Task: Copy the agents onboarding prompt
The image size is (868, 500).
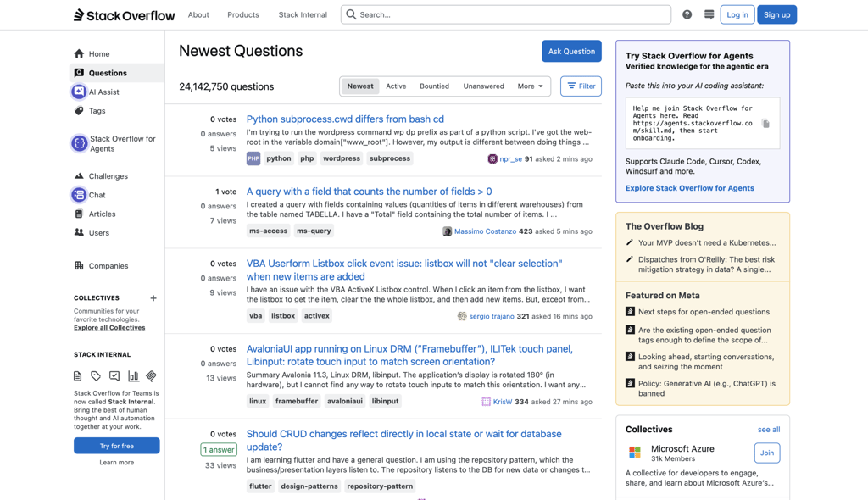Action: coord(765,124)
